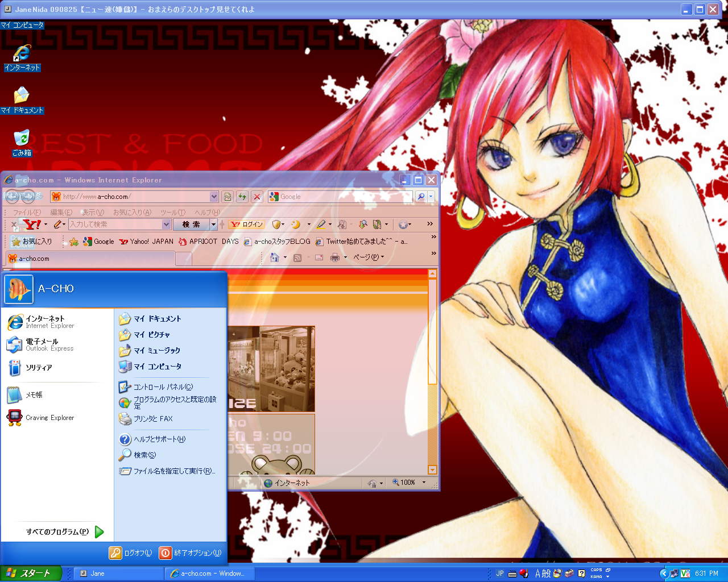Select the a-cho.com tab
Image resolution: width=728 pixels, height=582 pixels.
click(90, 259)
